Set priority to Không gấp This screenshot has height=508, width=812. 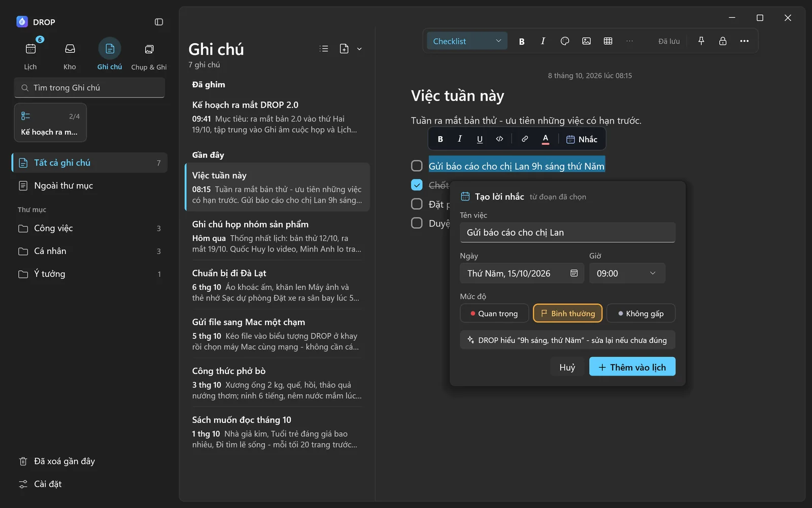tap(641, 313)
